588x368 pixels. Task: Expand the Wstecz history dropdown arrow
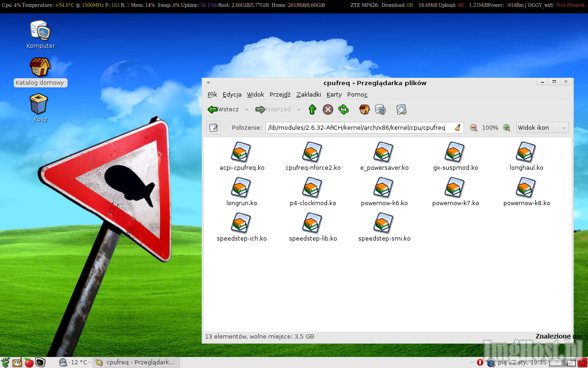pyautogui.click(x=247, y=109)
